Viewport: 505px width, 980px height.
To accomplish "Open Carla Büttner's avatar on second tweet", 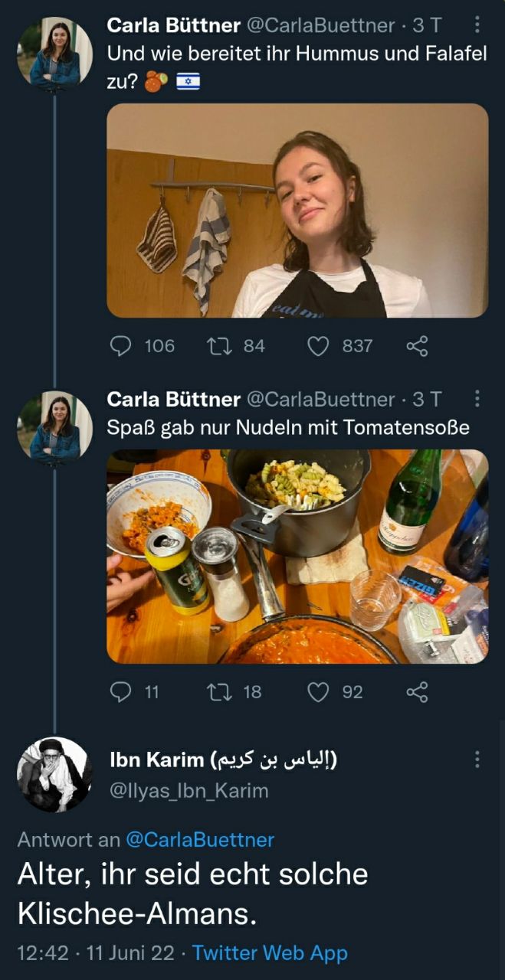I will click(x=54, y=427).
